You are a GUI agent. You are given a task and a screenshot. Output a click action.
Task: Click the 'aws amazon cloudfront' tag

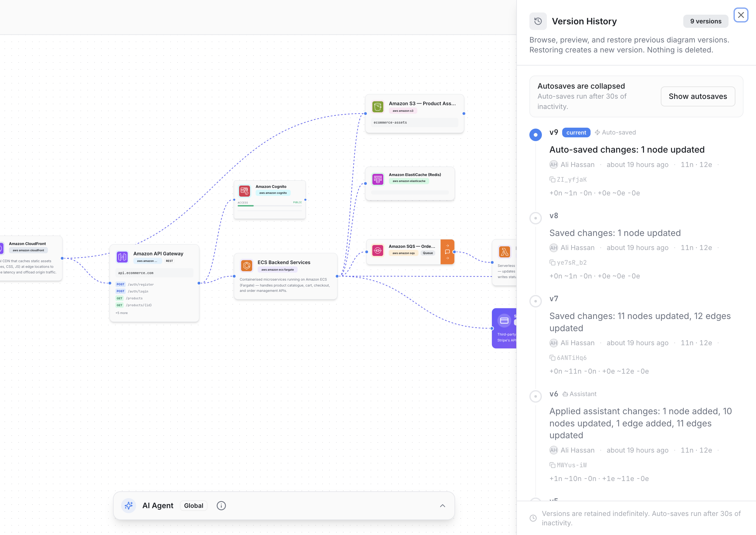point(28,250)
